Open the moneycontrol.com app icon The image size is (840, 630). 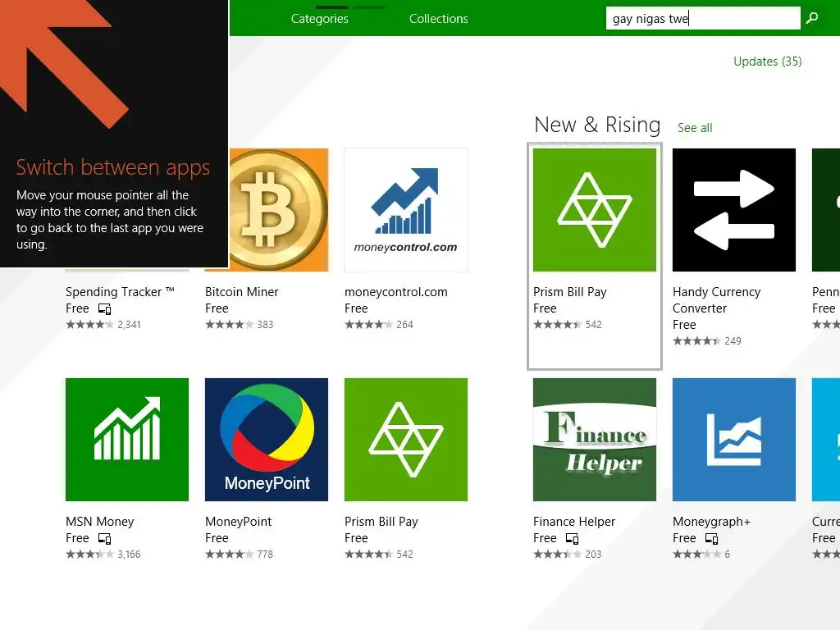[406, 210]
